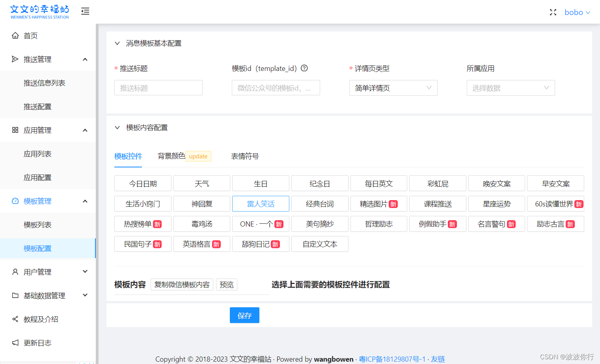Click the home icon next to 首页
This screenshot has width=600, height=364.
point(15,35)
